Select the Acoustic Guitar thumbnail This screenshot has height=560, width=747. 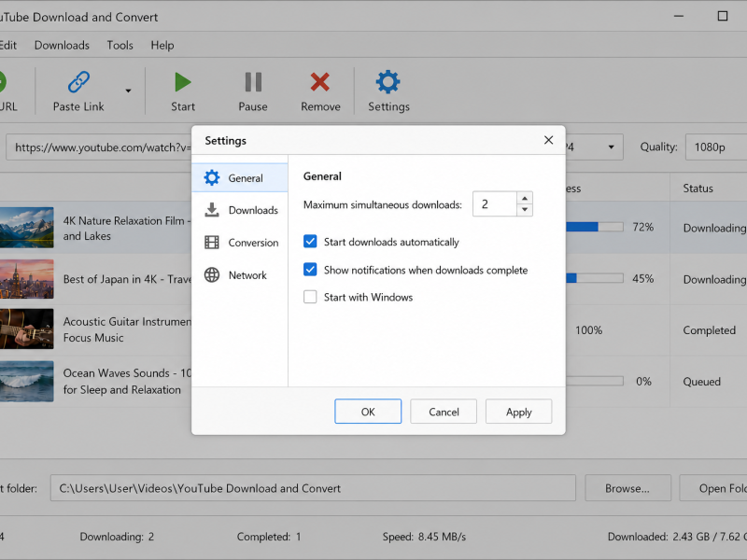(27, 329)
